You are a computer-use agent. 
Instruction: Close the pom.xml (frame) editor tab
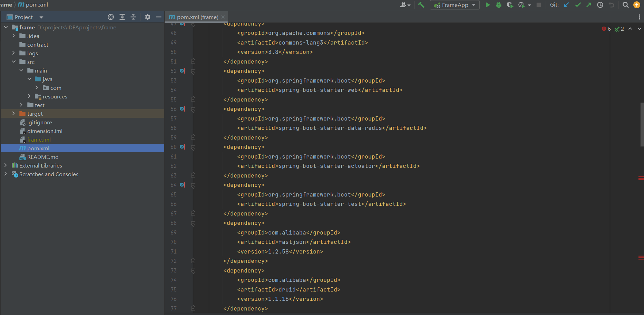223,17
